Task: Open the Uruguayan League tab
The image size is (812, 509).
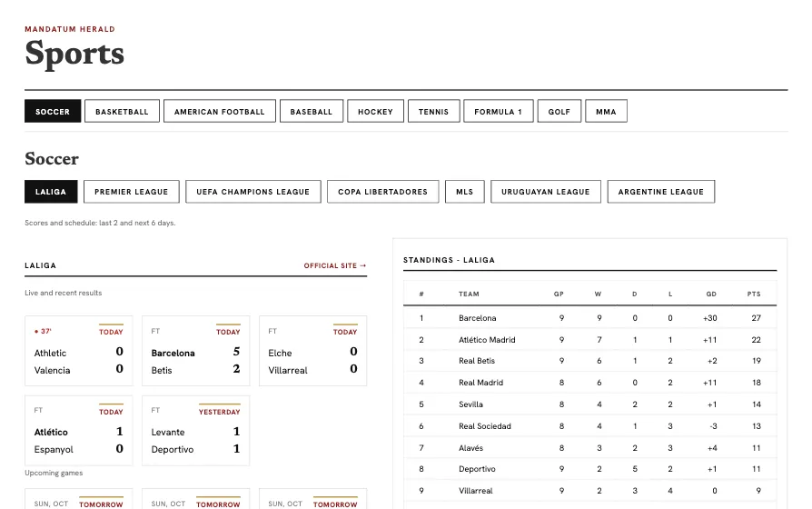Action: [546, 191]
